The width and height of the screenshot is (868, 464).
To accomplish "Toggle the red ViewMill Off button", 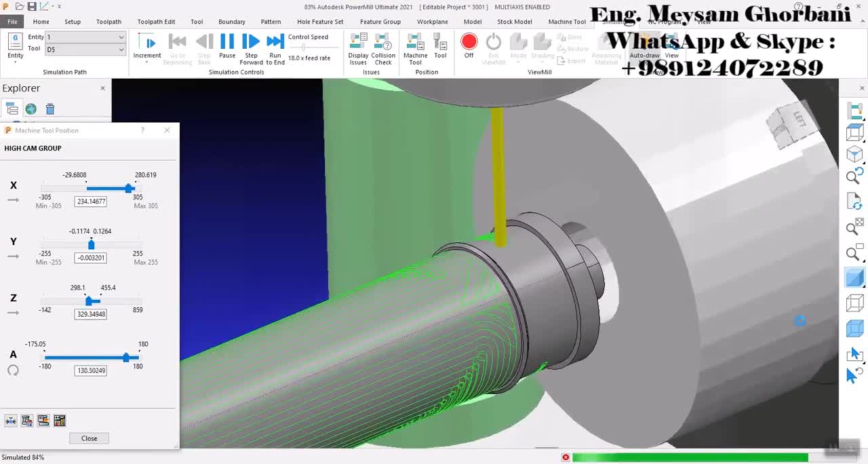I will click(x=469, y=46).
